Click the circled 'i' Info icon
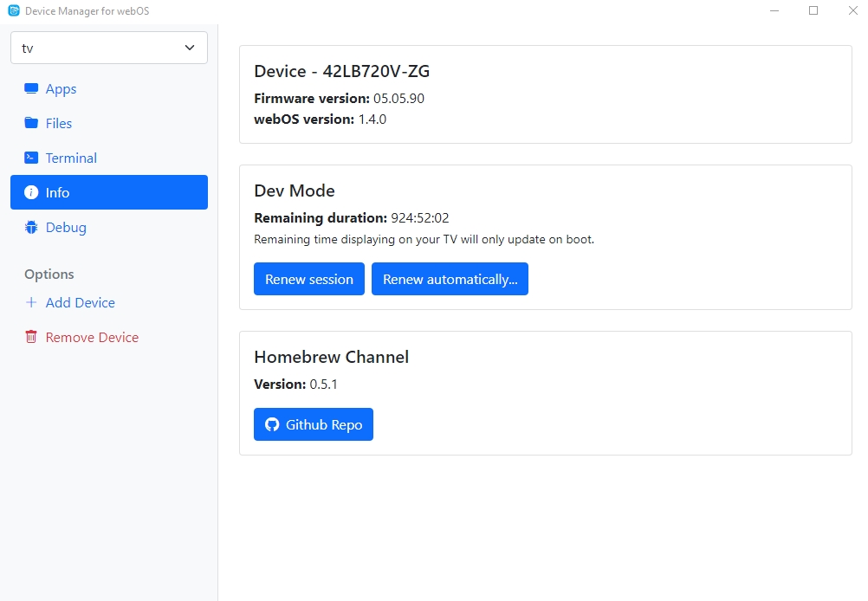Image resolution: width=868 pixels, height=601 pixels. click(31, 192)
